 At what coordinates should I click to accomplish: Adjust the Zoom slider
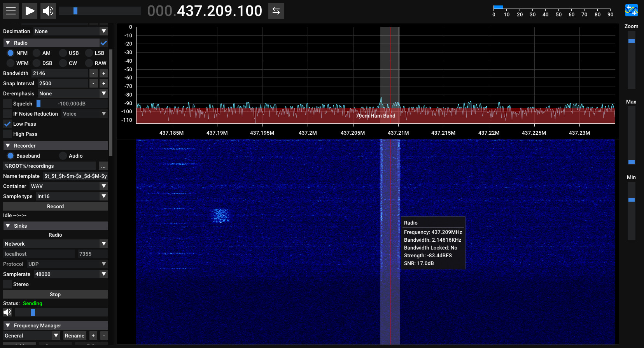[x=632, y=41]
